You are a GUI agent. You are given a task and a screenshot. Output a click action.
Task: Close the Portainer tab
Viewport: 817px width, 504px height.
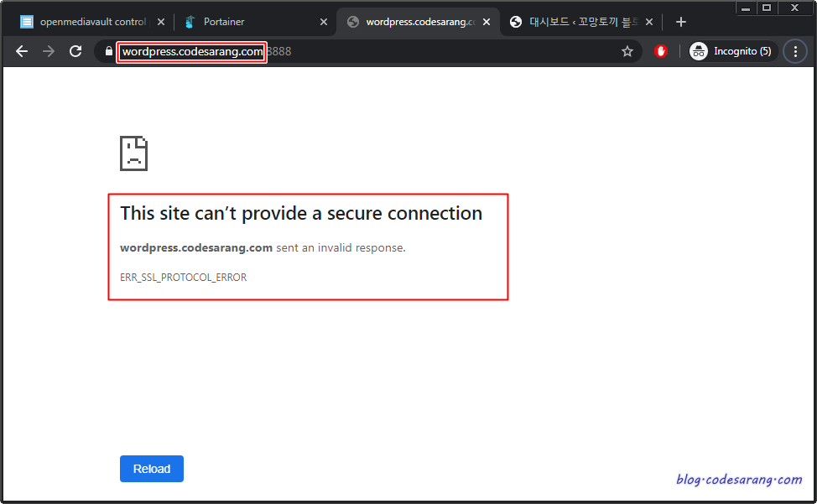point(324,22)
